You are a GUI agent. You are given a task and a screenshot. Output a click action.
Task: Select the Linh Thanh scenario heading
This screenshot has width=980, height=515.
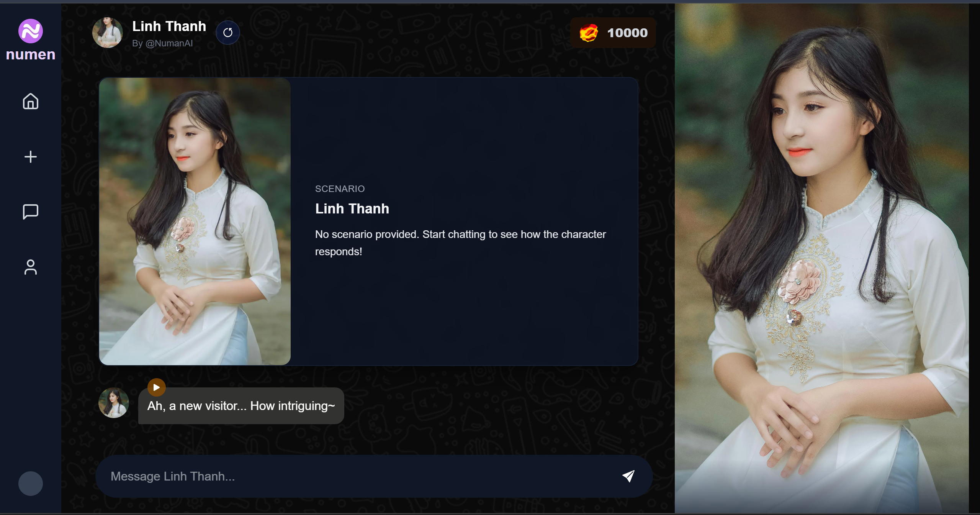352,208
